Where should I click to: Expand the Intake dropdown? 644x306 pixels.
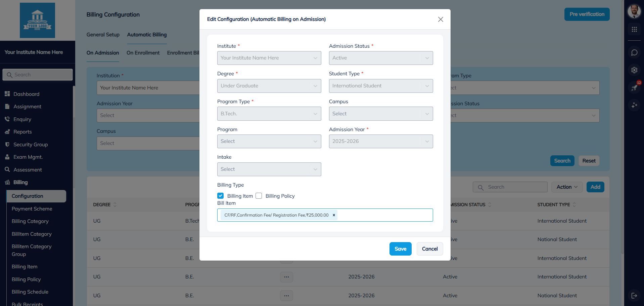[269, 169]
